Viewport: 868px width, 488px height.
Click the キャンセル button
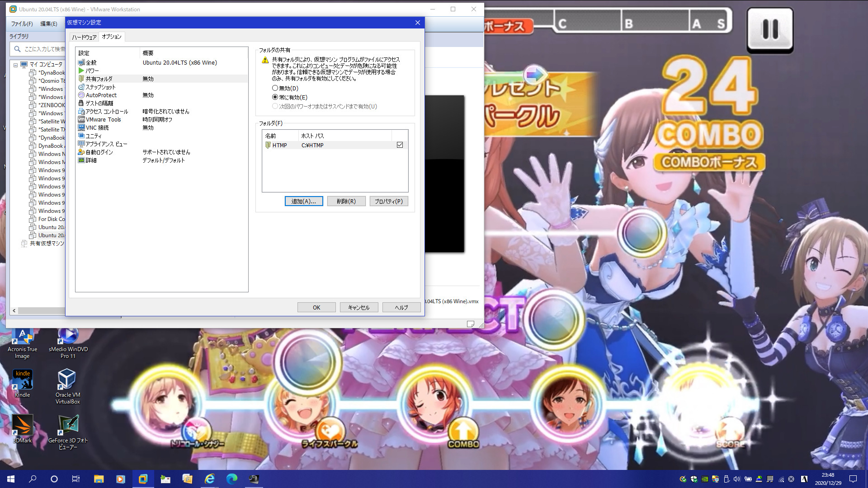pos(359,307)
